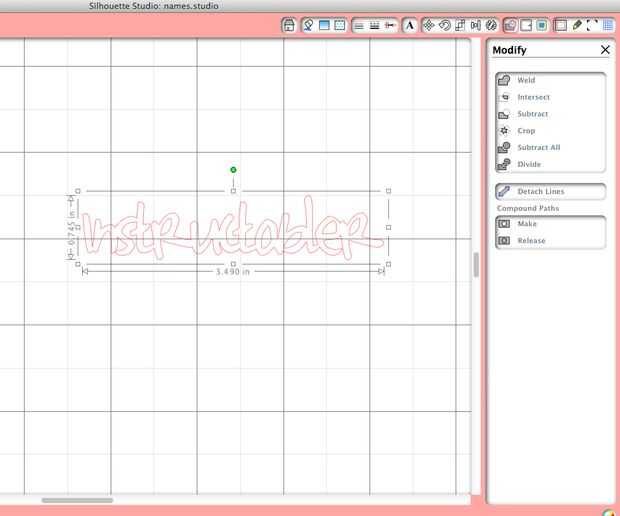
Task: Click the horizontal scrollbar thumb
Action: (77, 500)
